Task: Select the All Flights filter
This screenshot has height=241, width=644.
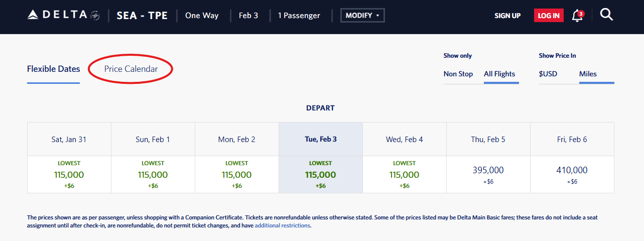Action: (x=499, y=74)
